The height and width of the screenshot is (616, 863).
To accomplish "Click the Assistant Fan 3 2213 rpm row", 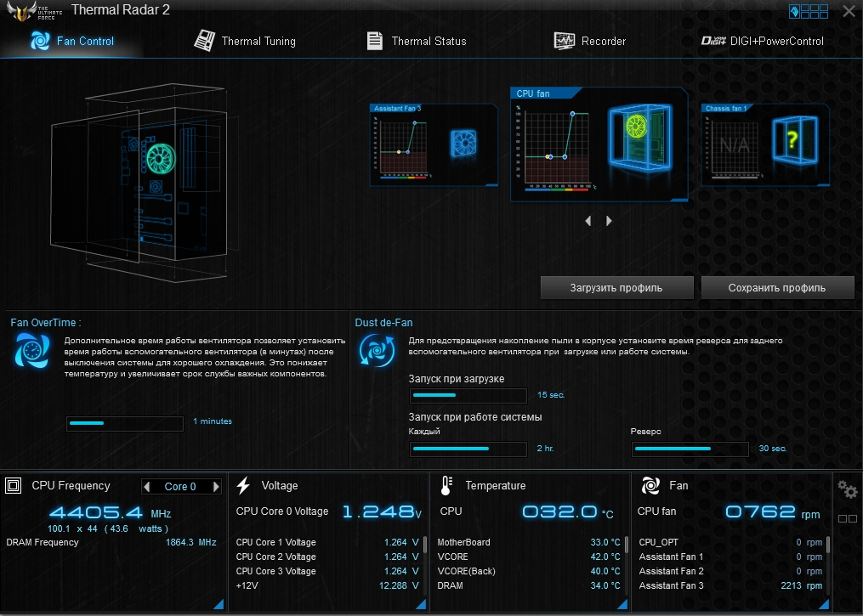I will point(730,585).
